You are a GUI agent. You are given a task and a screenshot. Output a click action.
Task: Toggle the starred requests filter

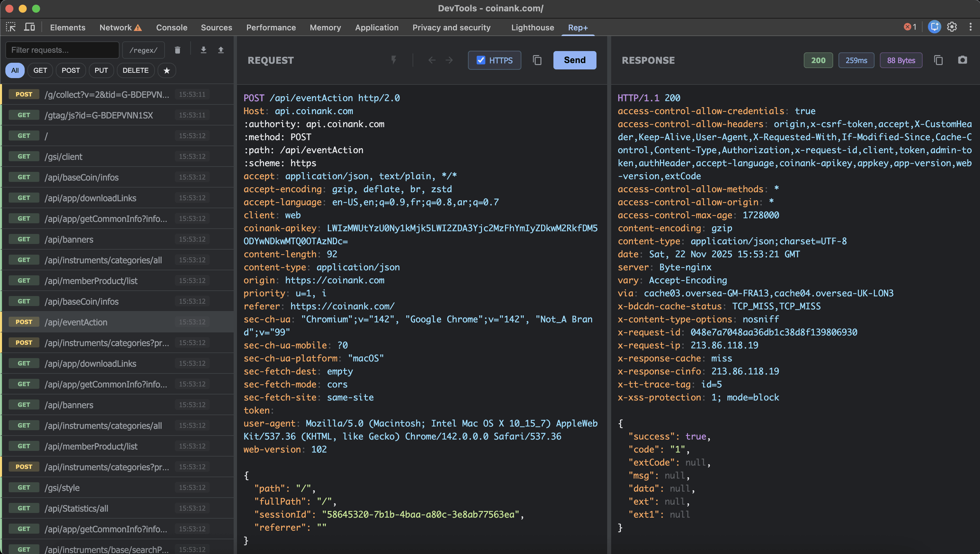coord(167,70)
